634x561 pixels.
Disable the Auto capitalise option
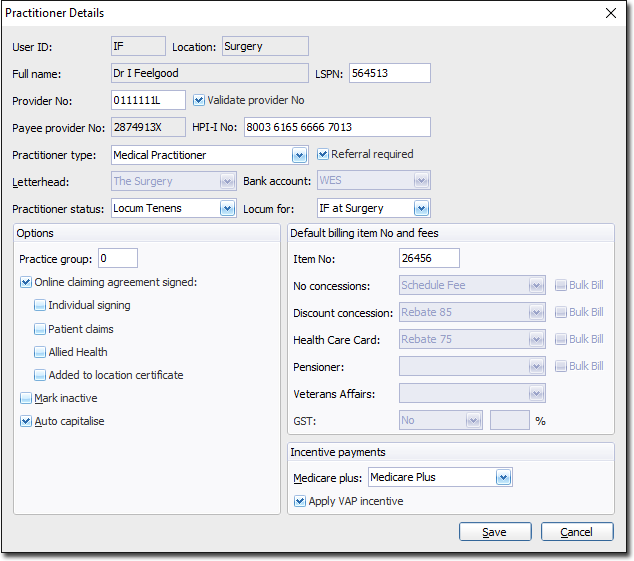tap(25, 421)
